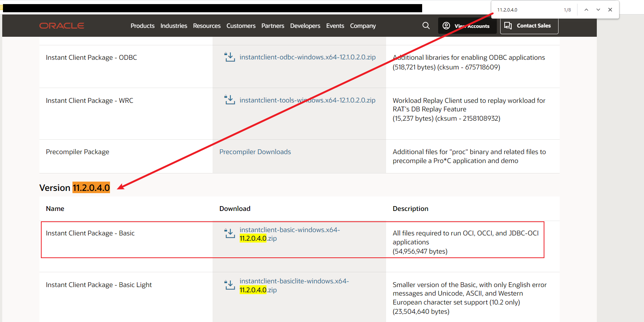Go to next find-in-page match
The height and width of the screenshot is (322, 644).
(x=598, y=10)
